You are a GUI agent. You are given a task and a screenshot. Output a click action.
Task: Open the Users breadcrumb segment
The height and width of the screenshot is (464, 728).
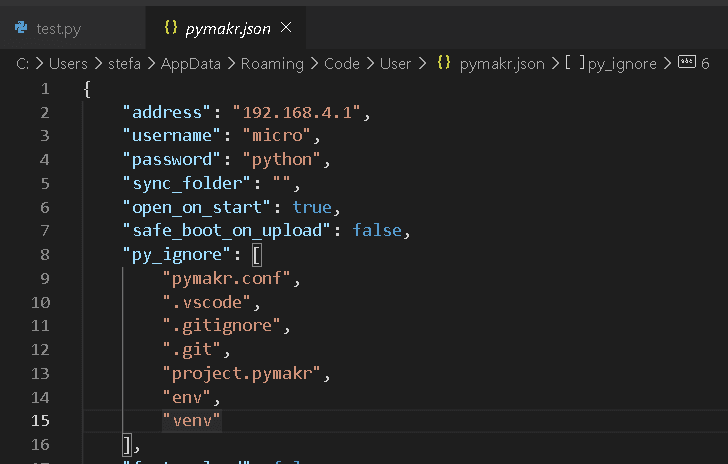point(68,63)
